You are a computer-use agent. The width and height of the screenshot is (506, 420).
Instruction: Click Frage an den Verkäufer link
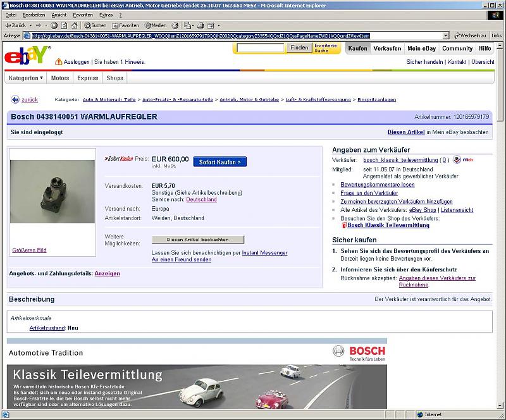pos(369,193)
